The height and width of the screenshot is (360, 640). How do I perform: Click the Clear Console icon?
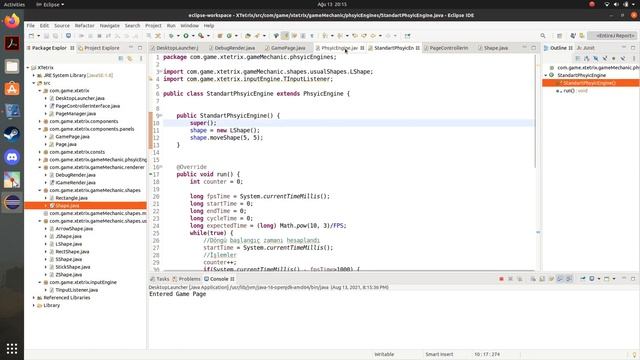(x=533, y=279)
